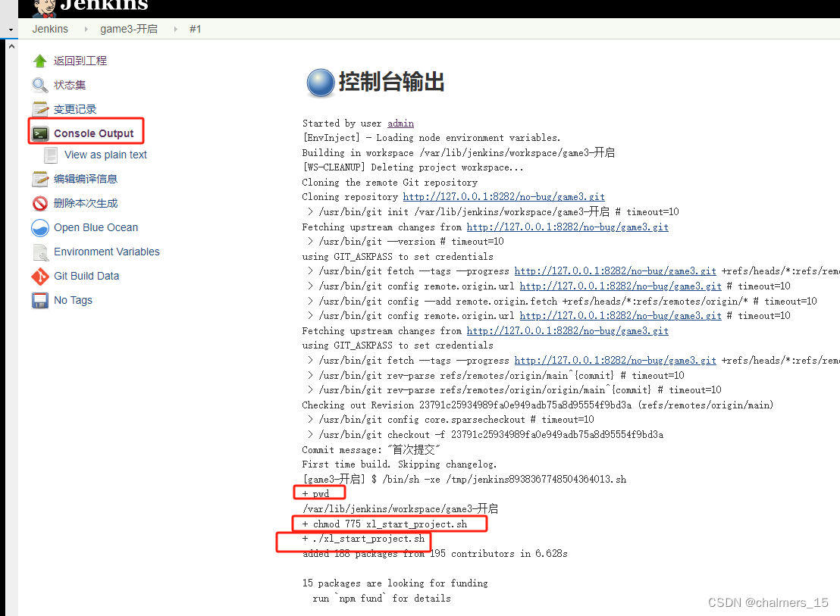Click the '+ pwd' command line
Screen dimensions: 840x616
(x=315, y=493)
